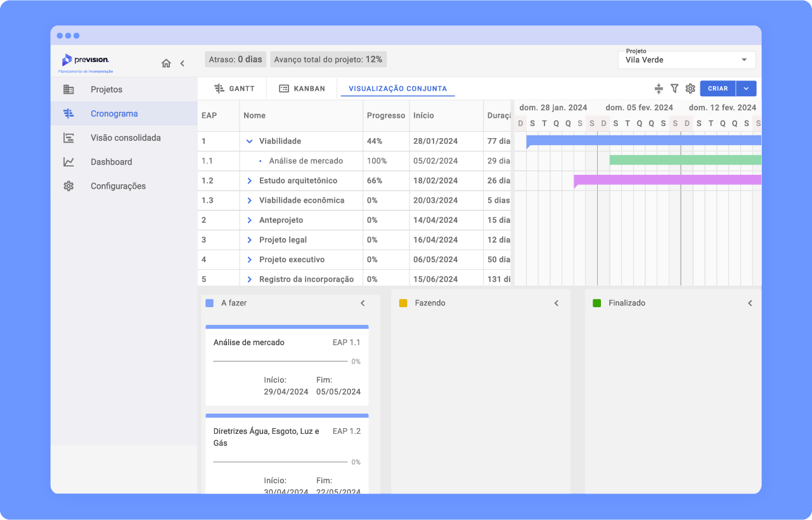Open Visão consolidada in sidebar

(124, 137)
